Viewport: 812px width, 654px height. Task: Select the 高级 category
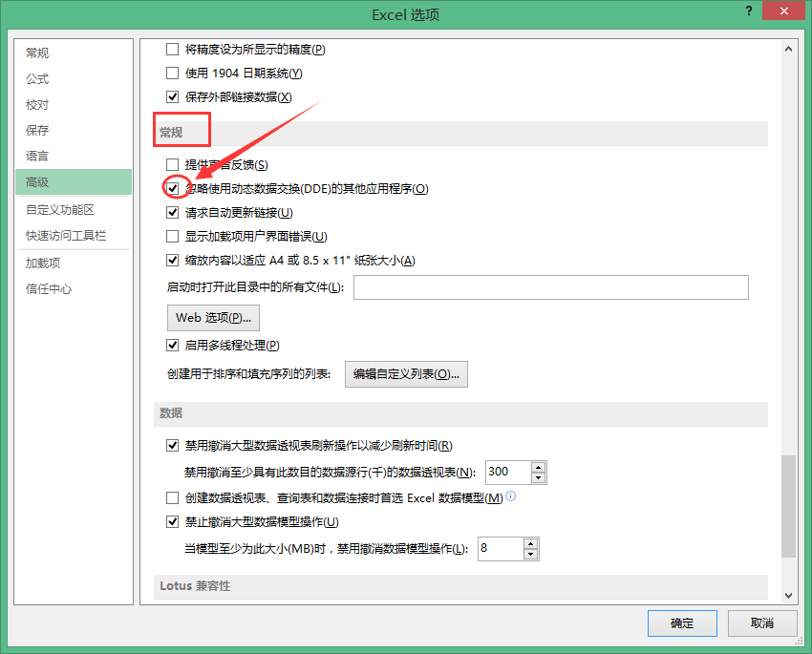pyautogui.click(x=74, y=181)
